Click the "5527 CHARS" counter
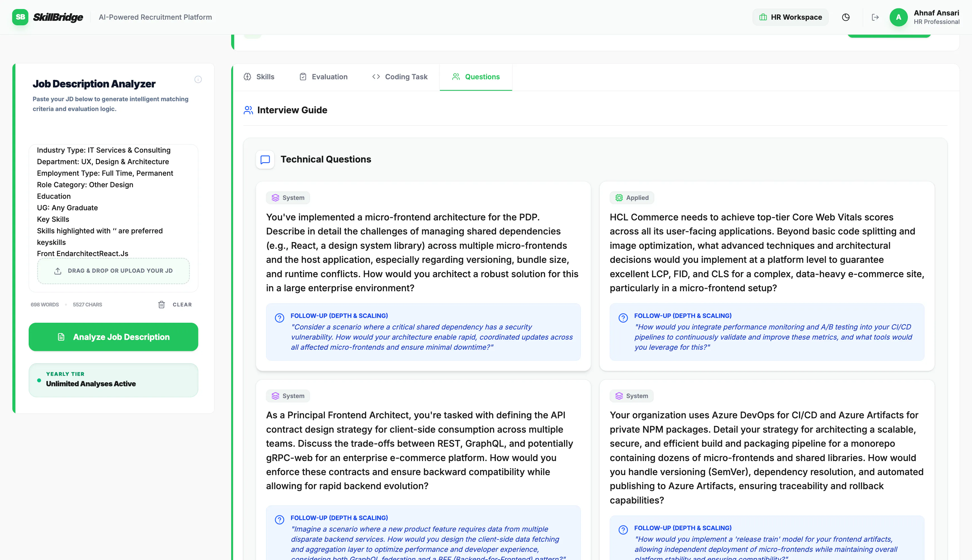The height and width of the screenshot is (560, 972). 87,305
